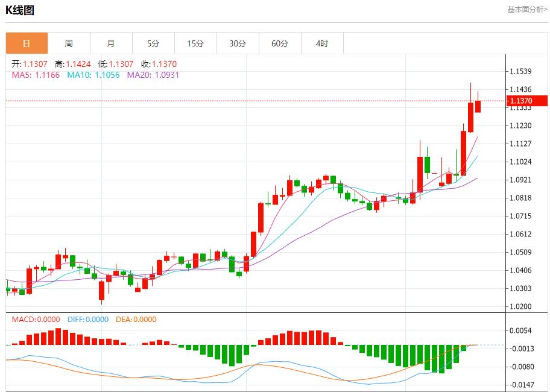Switch to the 5分 interval

tap(153, 43)
